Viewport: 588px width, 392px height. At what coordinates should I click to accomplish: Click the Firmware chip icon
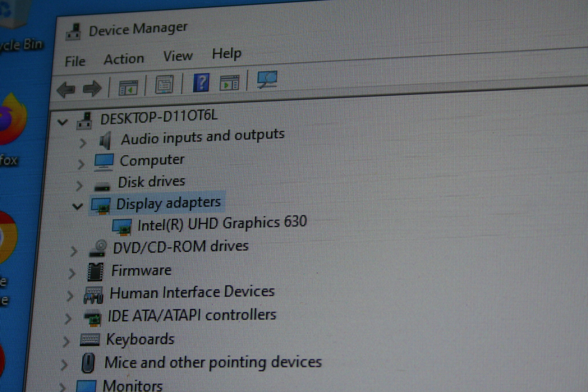(x=95, y=272)
